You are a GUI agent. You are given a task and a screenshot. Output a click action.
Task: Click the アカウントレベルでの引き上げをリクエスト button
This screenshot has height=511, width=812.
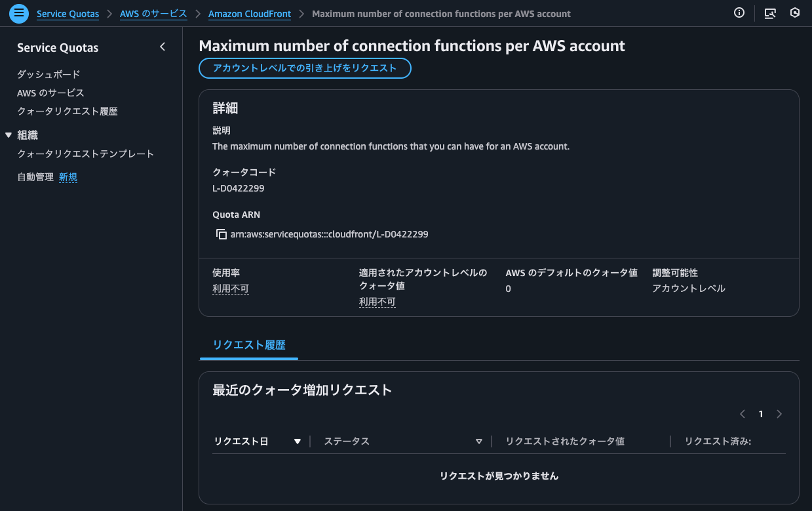click(305, 68)
